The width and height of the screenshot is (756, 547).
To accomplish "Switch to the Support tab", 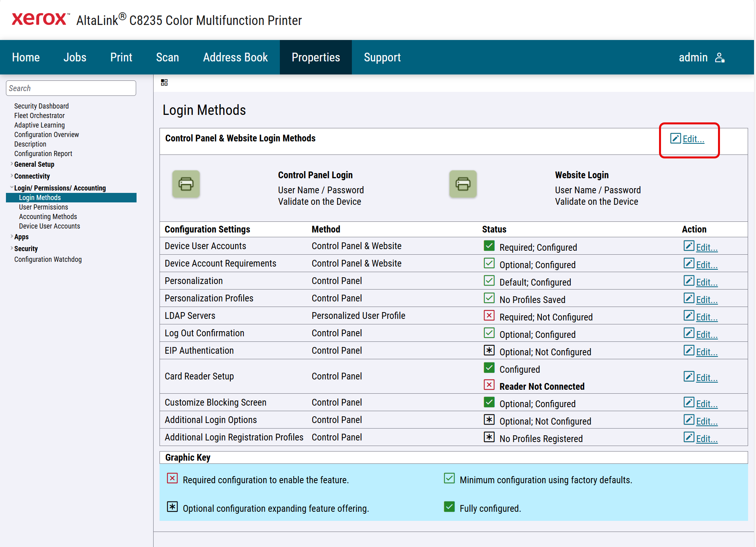I will click(x=382, y=57).
